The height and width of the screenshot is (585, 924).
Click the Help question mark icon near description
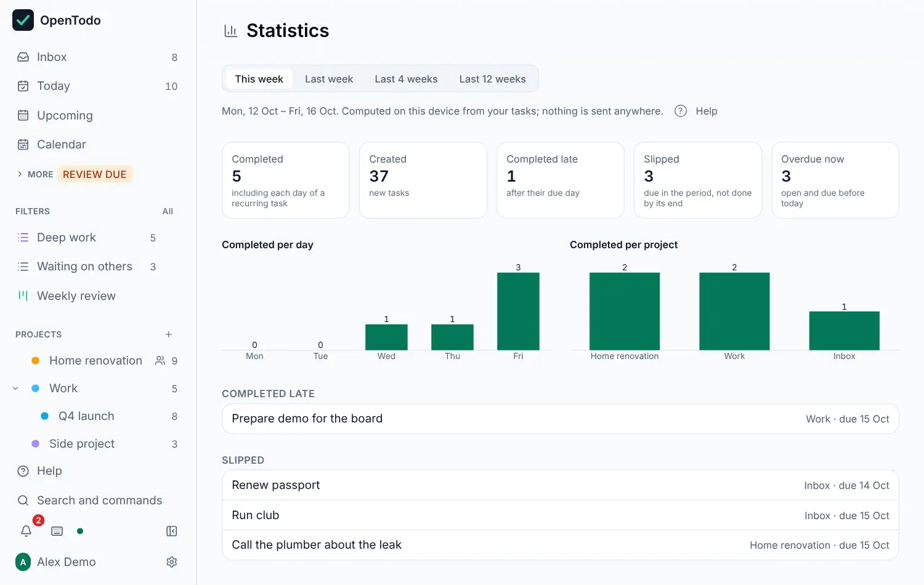point(681,111)
